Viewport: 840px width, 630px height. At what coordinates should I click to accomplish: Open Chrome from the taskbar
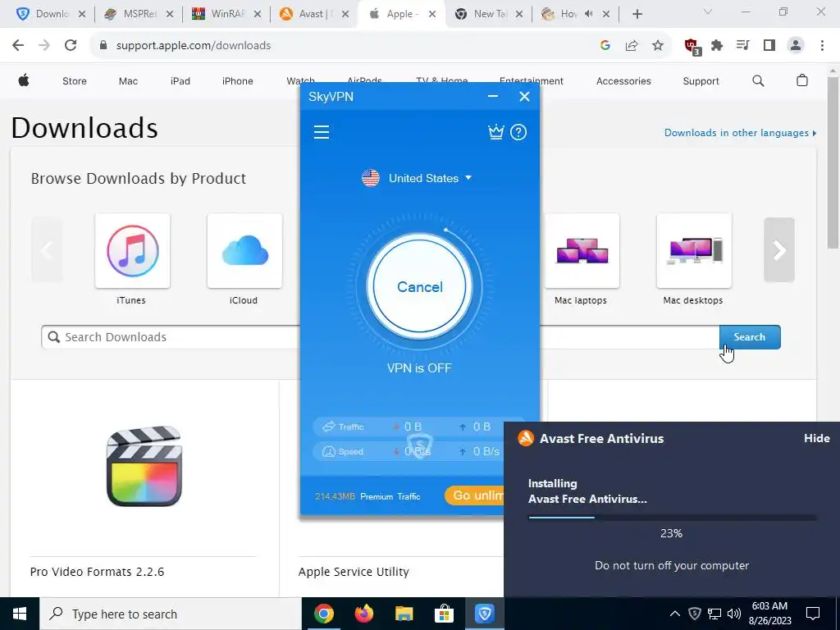tap(323, 614)
